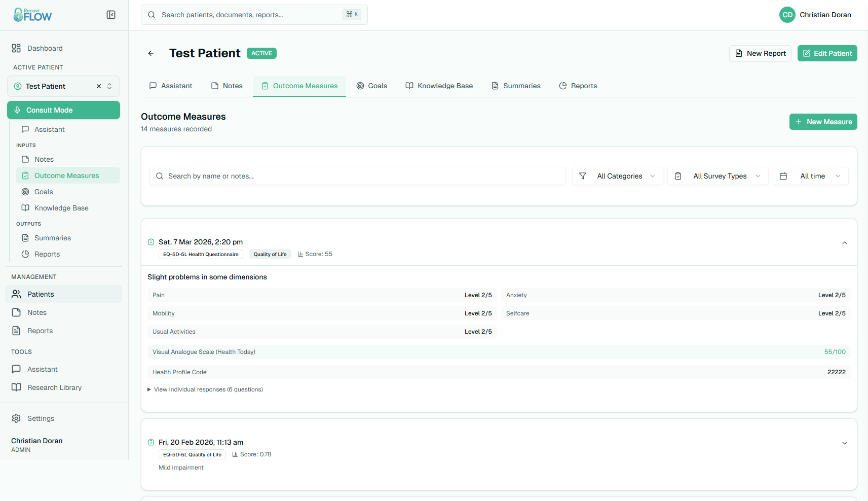The height and width of the screenshot is (501, 868).
Task: Expand the 20 Feb 2026 measure card
Action: (845, 443)
